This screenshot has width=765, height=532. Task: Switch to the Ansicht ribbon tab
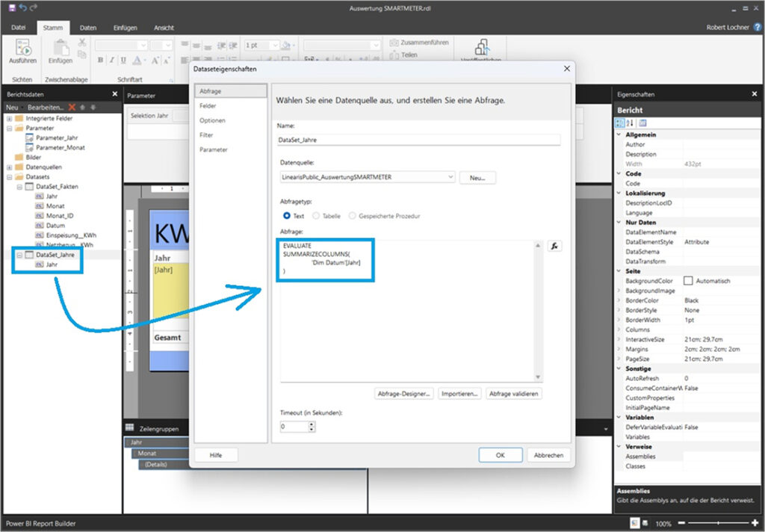click(164, 28)
